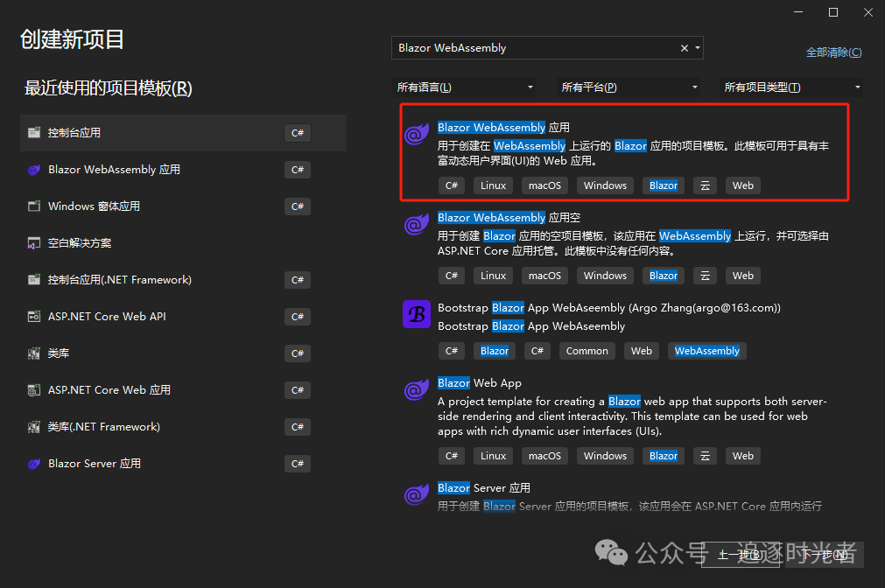Click the Web tag under Blazor WebAssembly 应用空
Screen dimensions: 885x588
(x=743, y=276)
